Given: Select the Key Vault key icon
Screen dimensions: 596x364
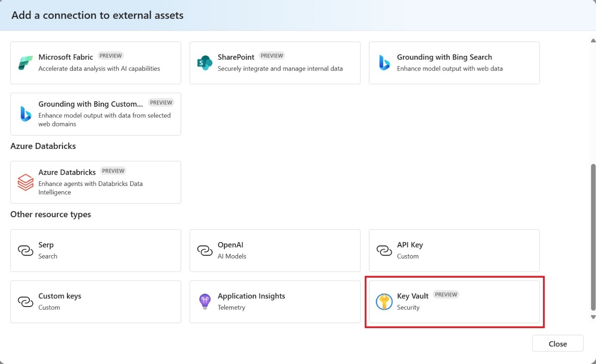Looking at the screenshot, I should pos(384,301).
